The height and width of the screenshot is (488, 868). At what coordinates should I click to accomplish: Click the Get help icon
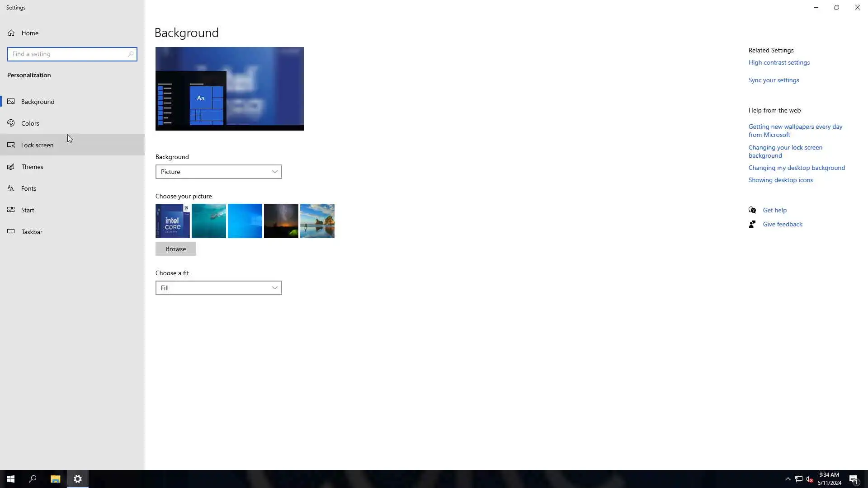tap(752, 210)
